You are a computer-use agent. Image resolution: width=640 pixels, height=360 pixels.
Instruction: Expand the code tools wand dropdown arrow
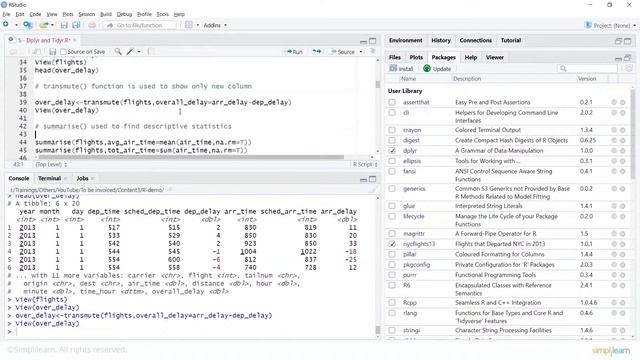(139, 51)
